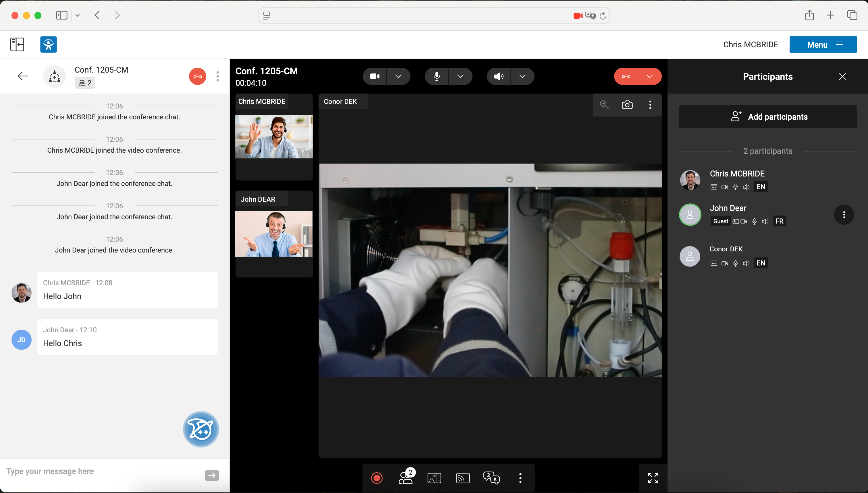The image size is (868, 493).
Task: Select John DEAR video thumbnail
Action: 274,234
